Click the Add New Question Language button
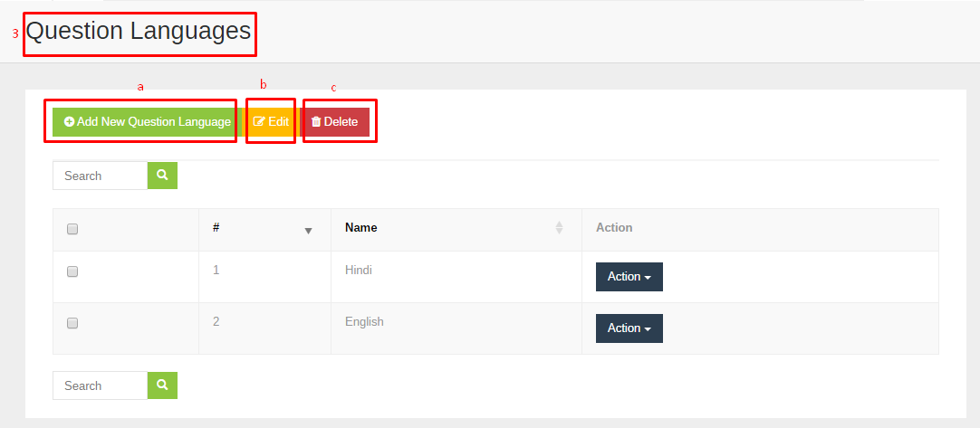This screenshot has height=428, width=980. tap(148, 122)
